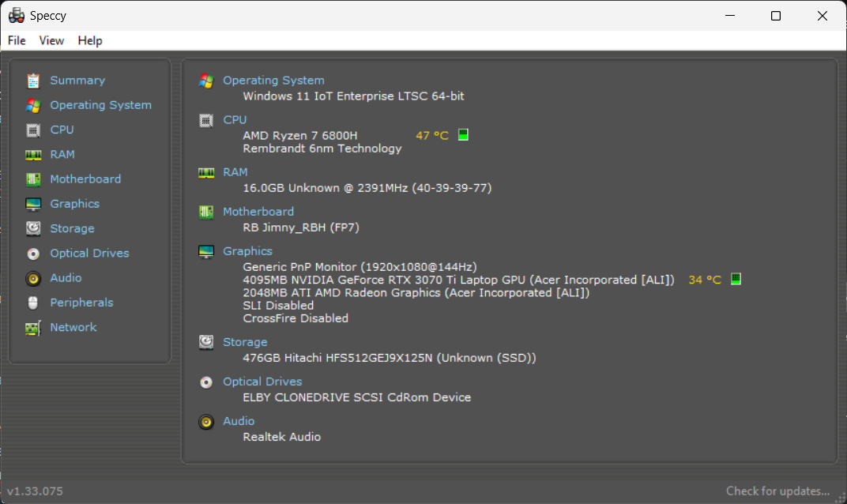Click the Optical Drives disc icon in summary pane

206,382
